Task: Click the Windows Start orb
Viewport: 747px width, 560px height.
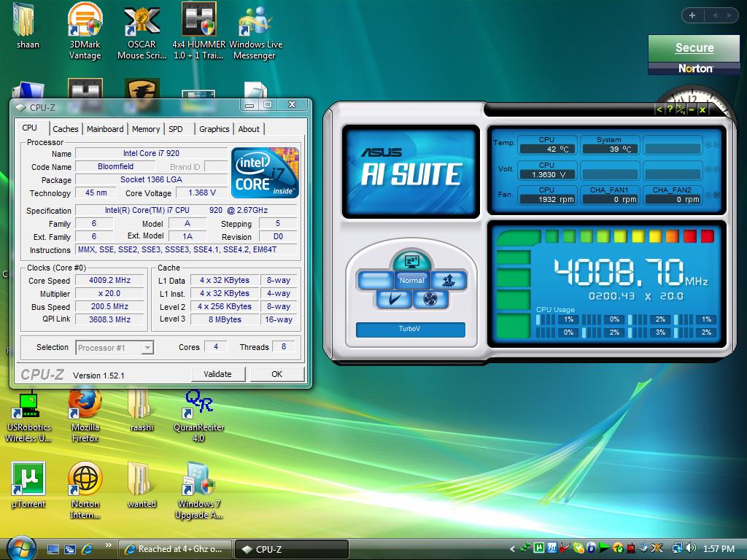Action: pyautogui.click(x=20, y=548)
